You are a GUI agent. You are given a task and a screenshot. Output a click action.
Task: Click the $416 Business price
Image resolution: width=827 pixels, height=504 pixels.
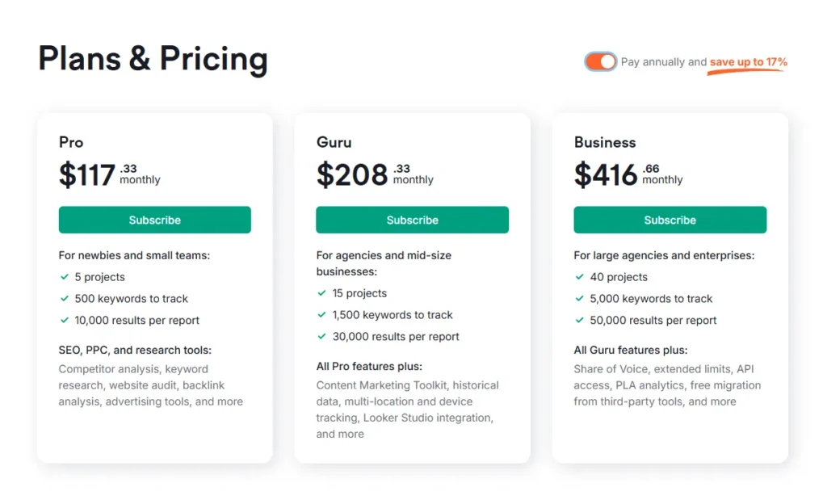[606, 174]
